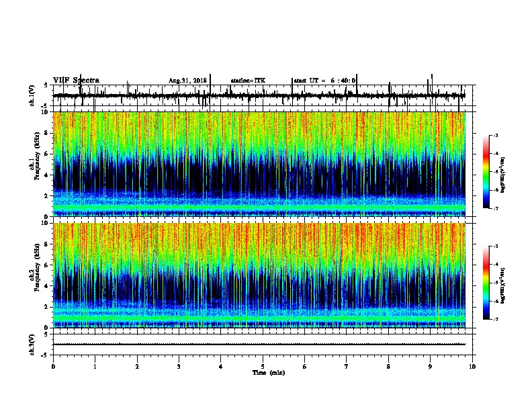Image resolution: width=532 pixels, height=411 pixels.
Task: Click inside the ch.1 spectrogram panel
Action: click(x=259, y=164)
